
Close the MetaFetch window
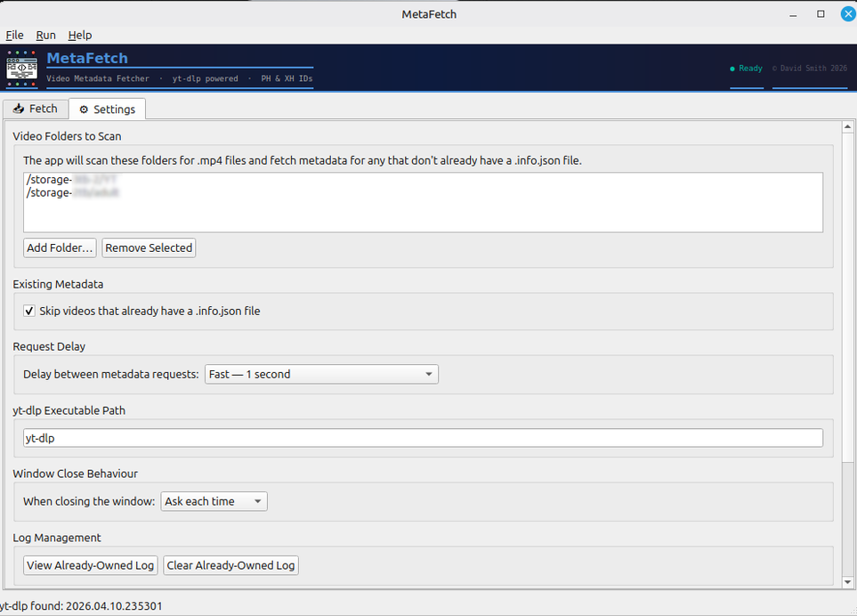pyautogui.click(x=848, y=14)
